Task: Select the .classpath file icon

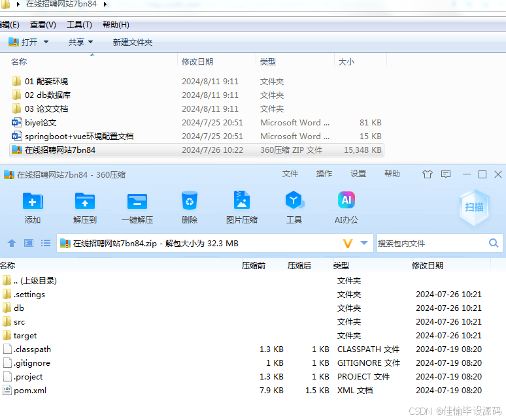Action: click(x=7, y=349)
